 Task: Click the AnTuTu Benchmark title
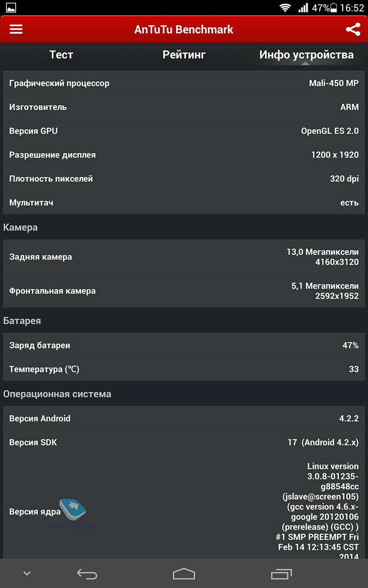pos(184,29)
